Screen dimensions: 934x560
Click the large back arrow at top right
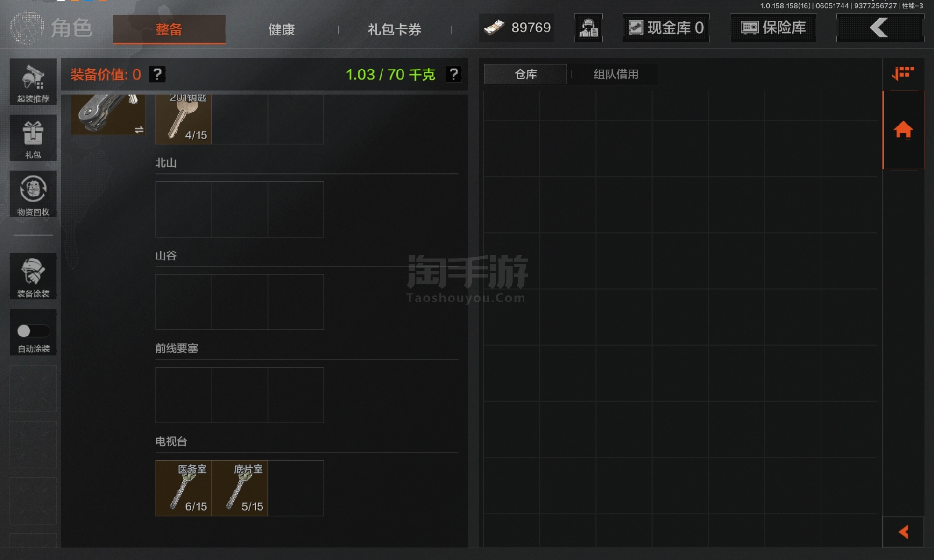[x=880, y=28]
